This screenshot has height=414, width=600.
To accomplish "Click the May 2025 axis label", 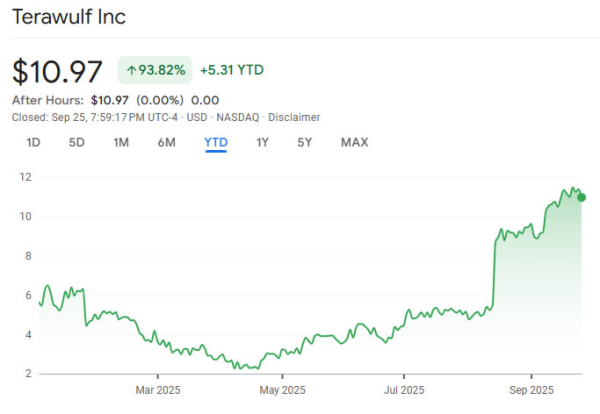I will [283, 390].
